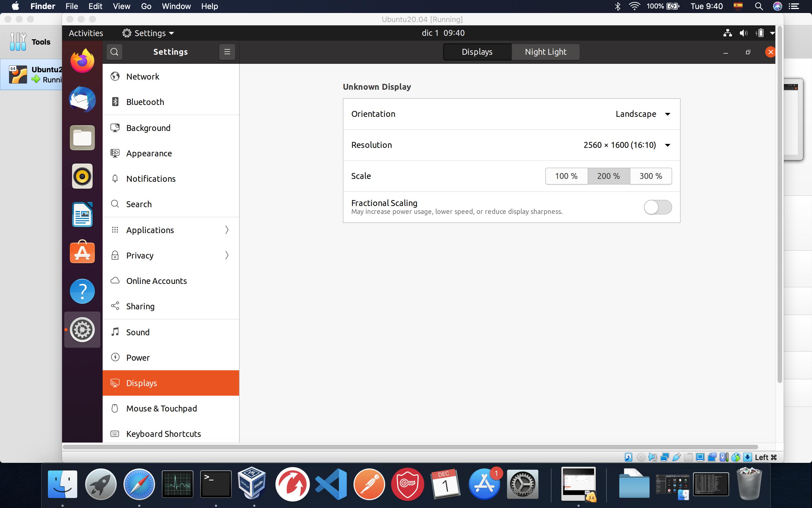The height and width of the screenshot is (508, 812).
Task: Switch to the Night Light tab
Action: pos(546,52)
